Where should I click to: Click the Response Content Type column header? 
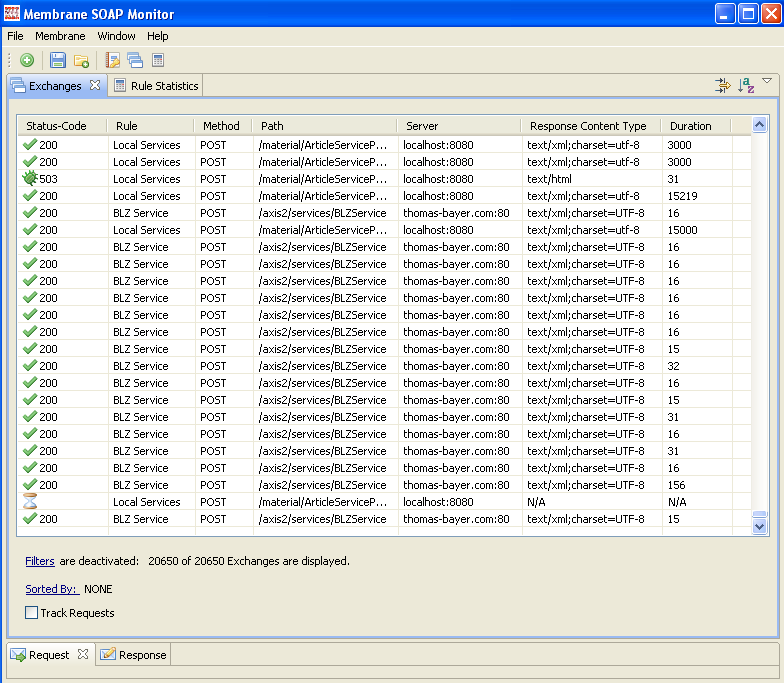591,126
